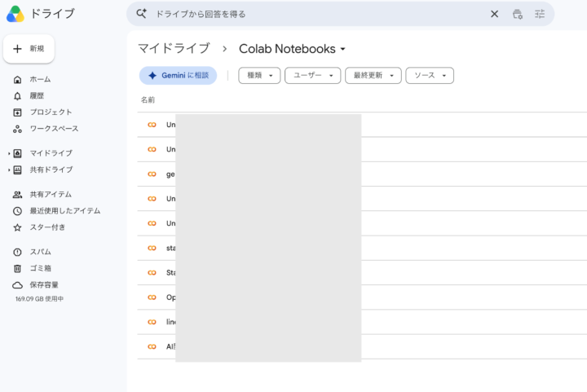Viewport: 587px width, 392px height.
Task: Open プロジェクト in sidebar
Action: click(x=51, y=112)
